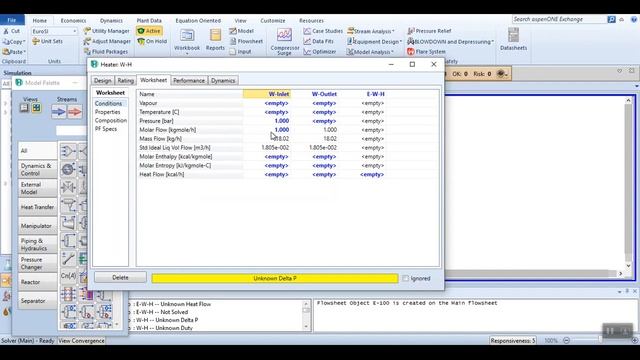The width and height of the screenshot is (640, 360).
Task: Switch to Customize ribbon tab
Action: [273, 20]
